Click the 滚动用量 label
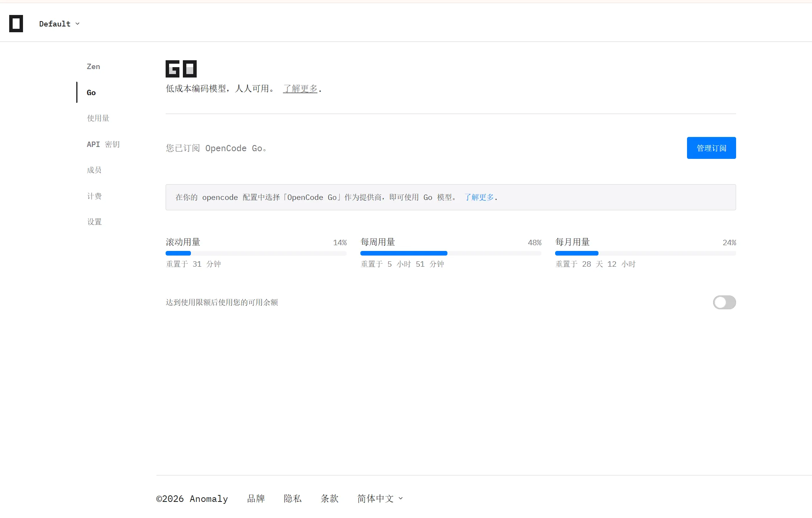The height and width of the screenshot is (518, 812). click(x=183, y=242)
